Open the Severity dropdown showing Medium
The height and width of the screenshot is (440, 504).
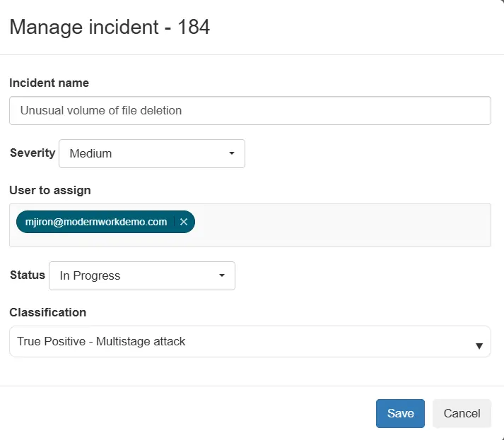coord(152,153)
